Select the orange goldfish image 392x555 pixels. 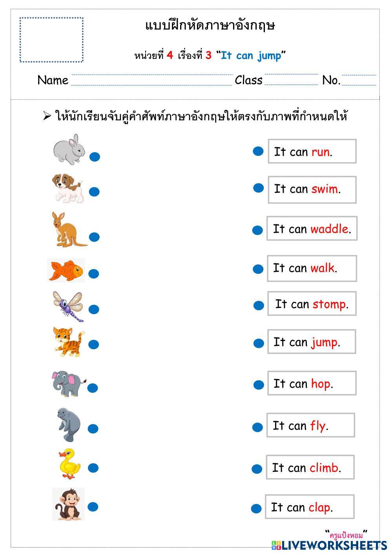click(x=66, y=271)
